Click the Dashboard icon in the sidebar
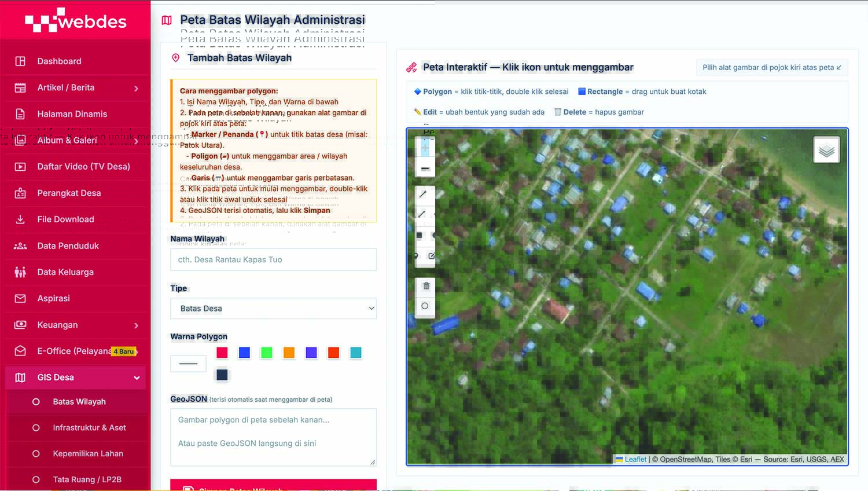Image resolution: width=868 pixels, height=491 pixels. tap(20, 61)
